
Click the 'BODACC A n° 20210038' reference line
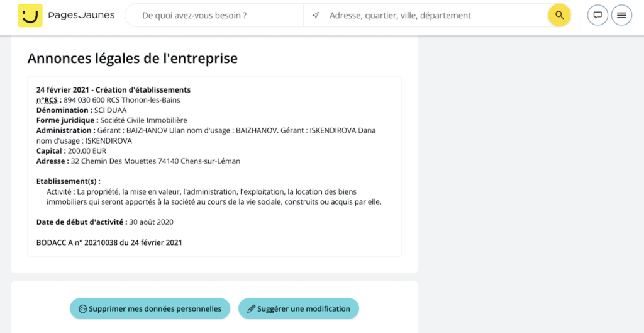point(109,242)
